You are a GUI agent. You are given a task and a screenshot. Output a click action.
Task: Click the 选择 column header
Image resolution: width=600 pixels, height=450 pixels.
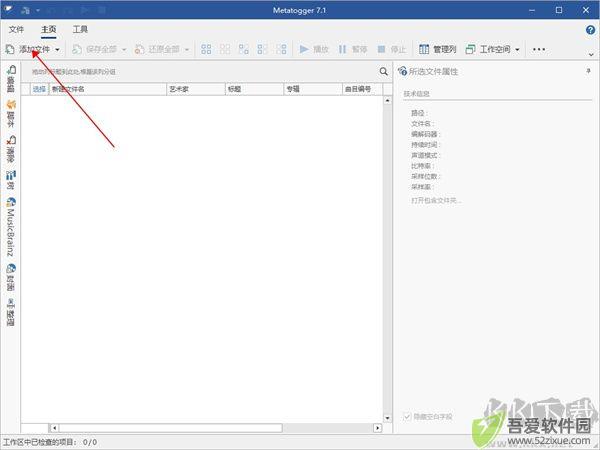pyautogui.click(x=39, y=89)
